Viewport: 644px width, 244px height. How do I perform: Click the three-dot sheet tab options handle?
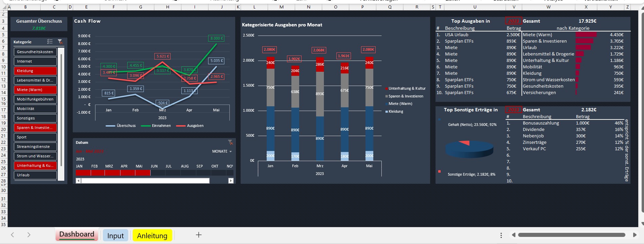pyautogui.click(x=501, y=235)
